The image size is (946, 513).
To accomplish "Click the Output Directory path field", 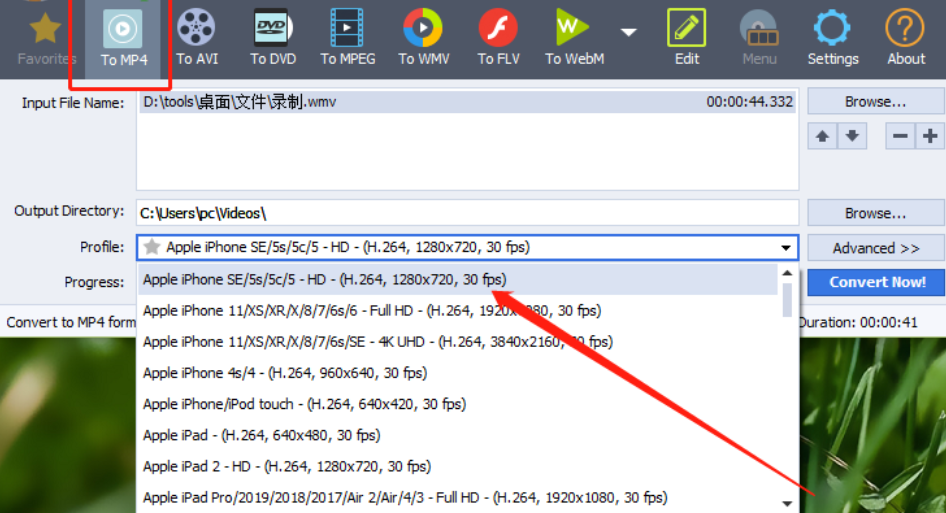I will coord(467,213).
